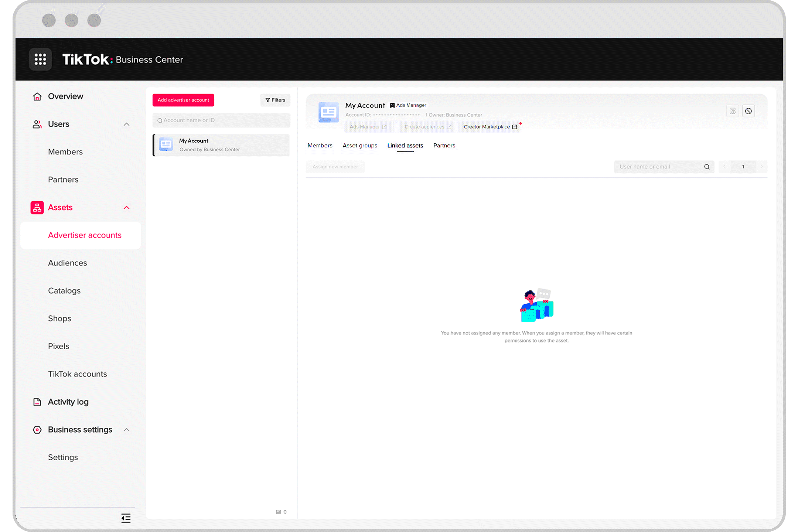
Task: Click the pagination next arrow
Action: click(x=762, y=167)
